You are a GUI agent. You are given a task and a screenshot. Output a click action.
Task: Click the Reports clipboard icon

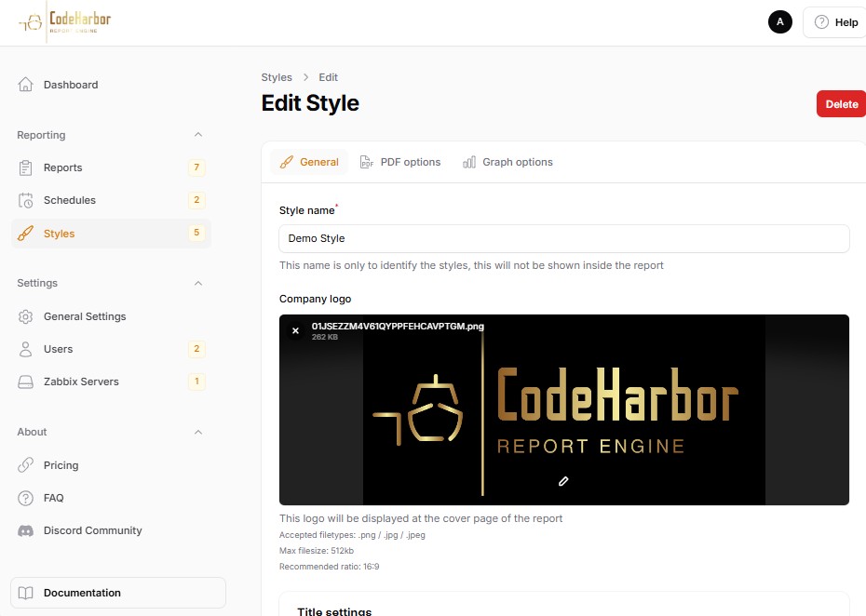point(25,167)
